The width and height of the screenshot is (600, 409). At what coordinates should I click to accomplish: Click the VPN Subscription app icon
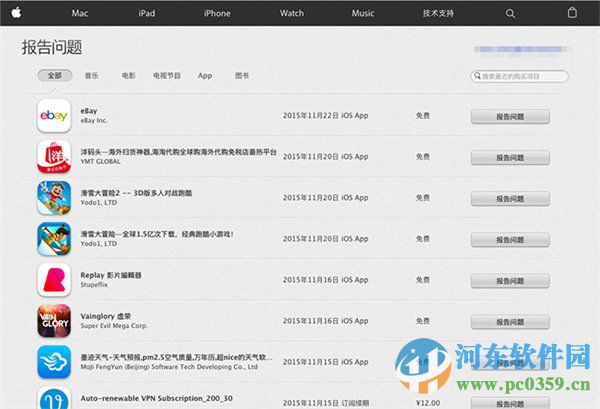pyautogui.click(x=54, y=398)
